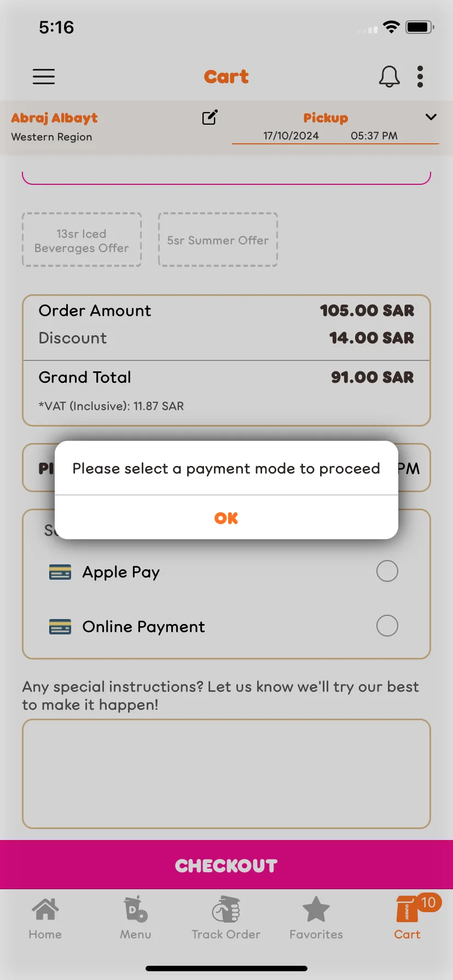Select the Apple Pay radio button
This screenshot has height=980, width=453.
[x=387, y=571]
